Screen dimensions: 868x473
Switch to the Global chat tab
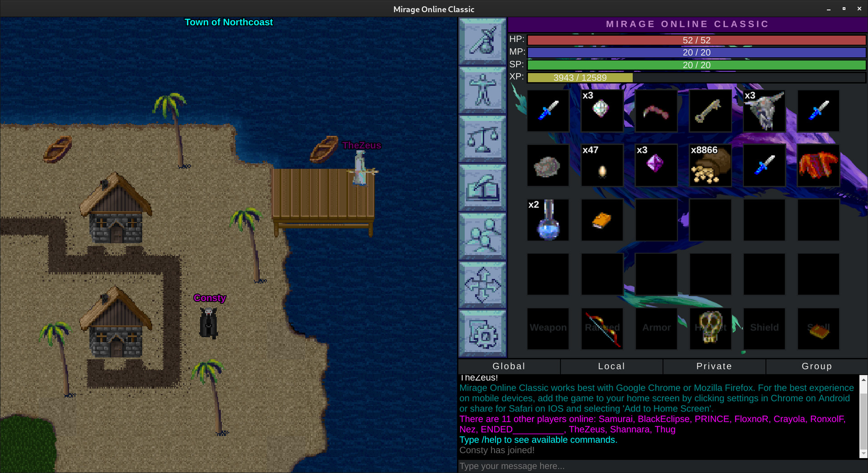509,366
